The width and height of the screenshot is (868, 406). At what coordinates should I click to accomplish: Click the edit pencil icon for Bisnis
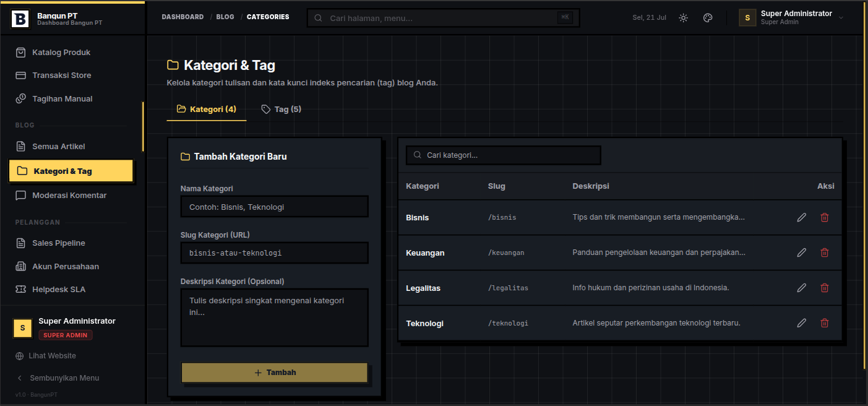pyautogui.click(x=801, y=218)
